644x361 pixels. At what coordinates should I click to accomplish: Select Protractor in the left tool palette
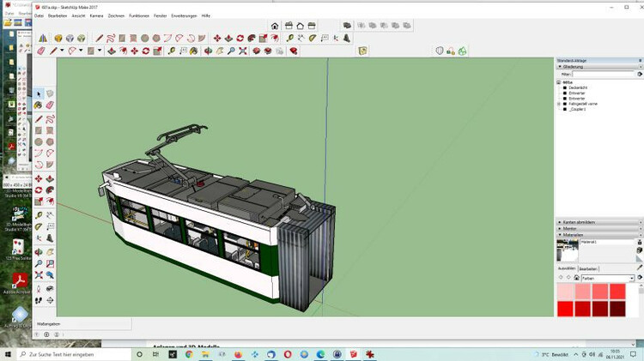click(39, 227)
